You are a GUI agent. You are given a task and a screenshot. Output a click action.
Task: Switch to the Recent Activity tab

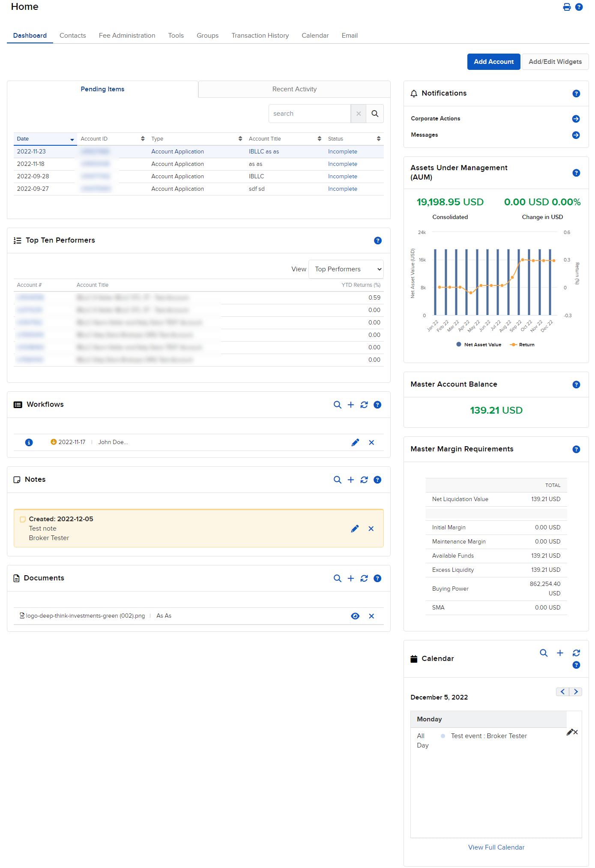click(x=294, y=89)
